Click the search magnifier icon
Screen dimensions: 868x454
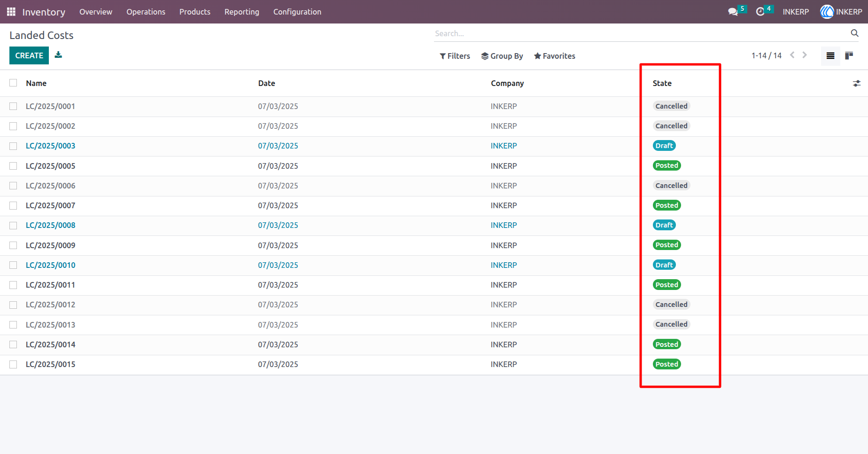tap(854, 33)
